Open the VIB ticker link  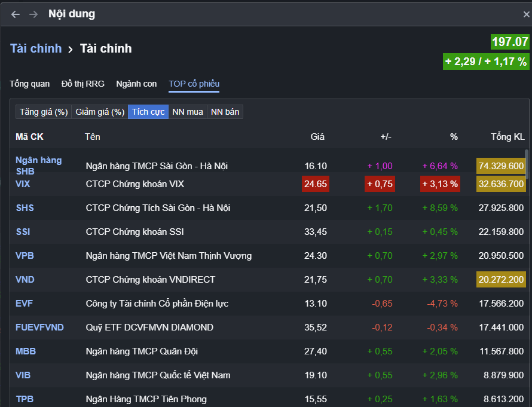23,375
